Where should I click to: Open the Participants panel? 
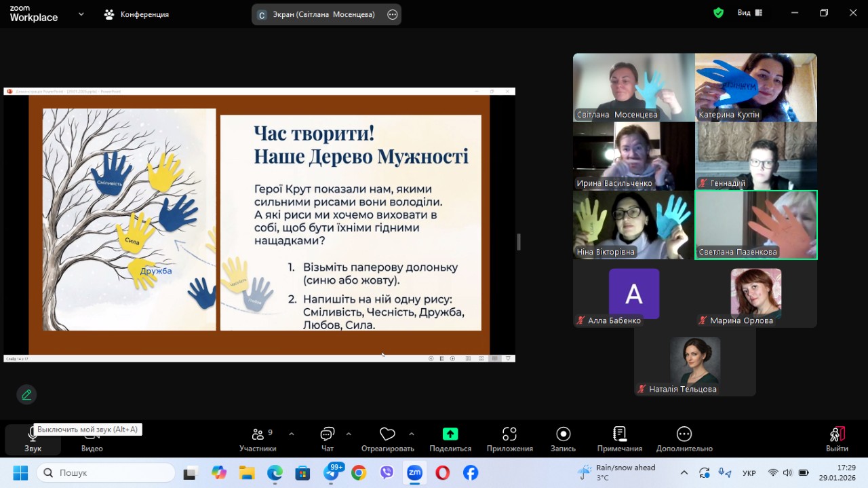(258, 439)
